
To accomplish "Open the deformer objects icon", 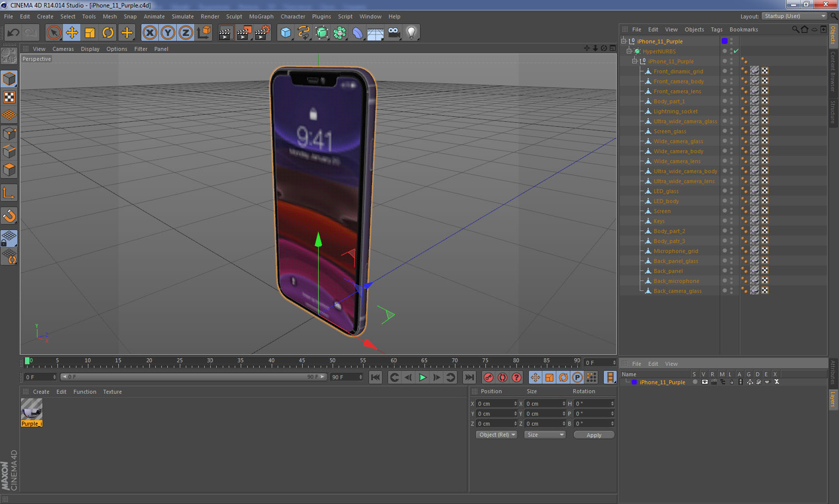I will point(358,33).
